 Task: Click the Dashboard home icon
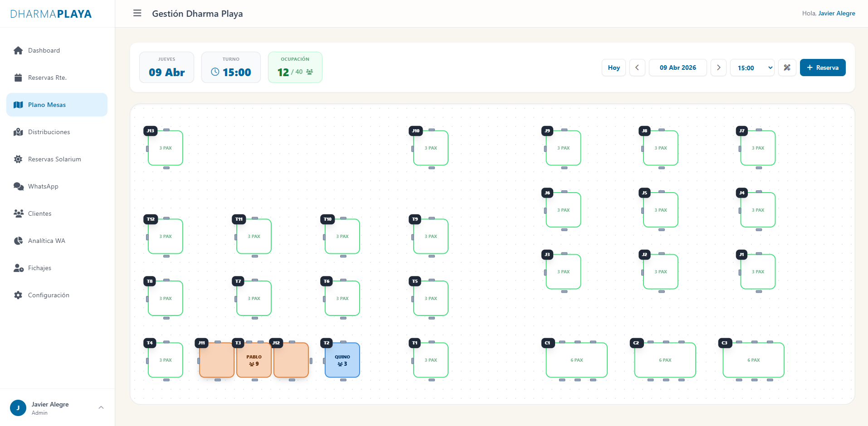point(18,50)
